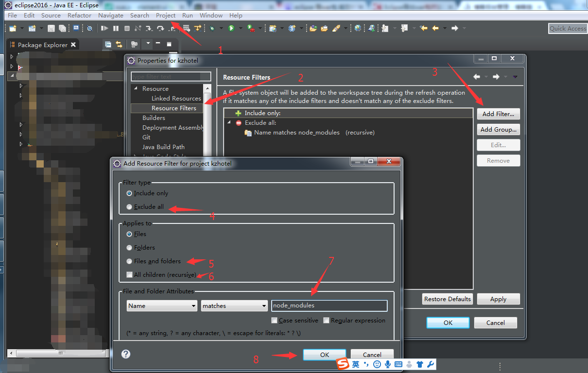
Task: Click Apply in Properties dialog
Action: [498, 299]
